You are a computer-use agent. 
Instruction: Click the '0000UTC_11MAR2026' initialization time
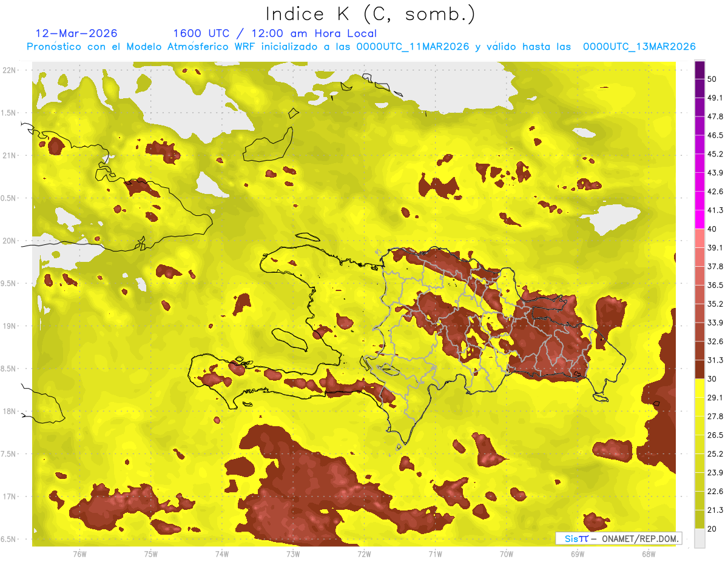coord(413,47)
